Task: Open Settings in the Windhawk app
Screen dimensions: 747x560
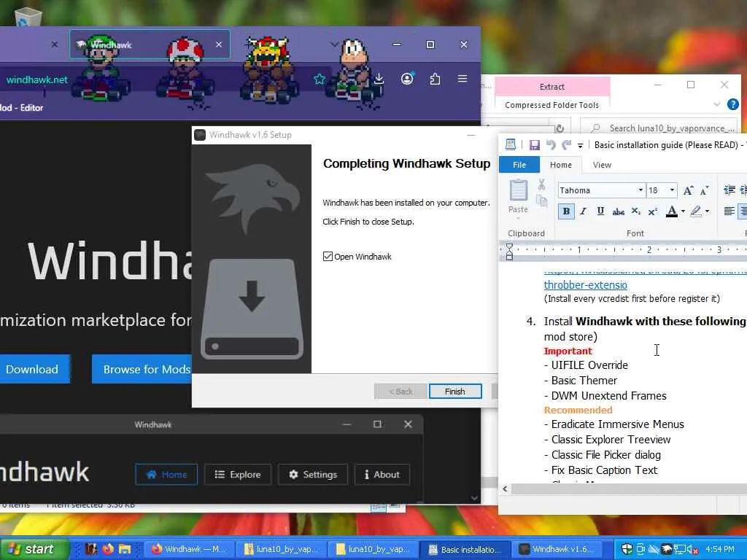Action: (313, 474)
